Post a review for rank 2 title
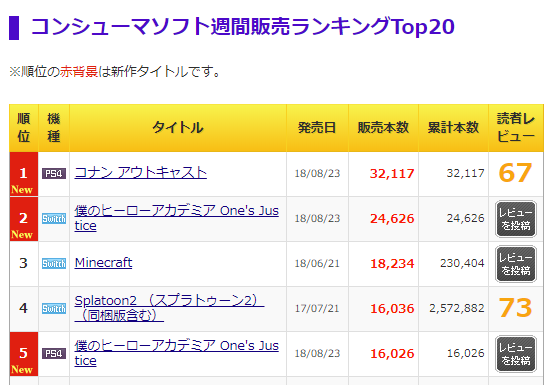The width and height of the screenshot is (552, 385). [516, 219]
